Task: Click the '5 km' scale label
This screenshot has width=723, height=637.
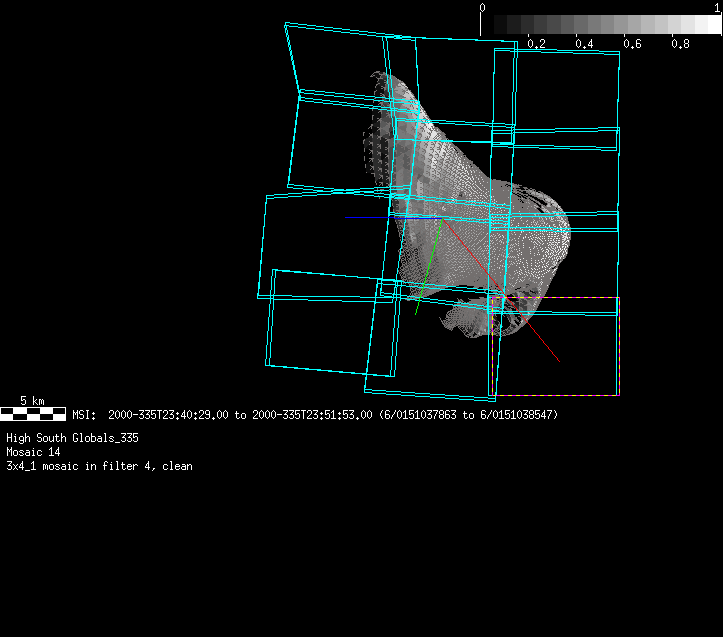Action: coord(32,401)
